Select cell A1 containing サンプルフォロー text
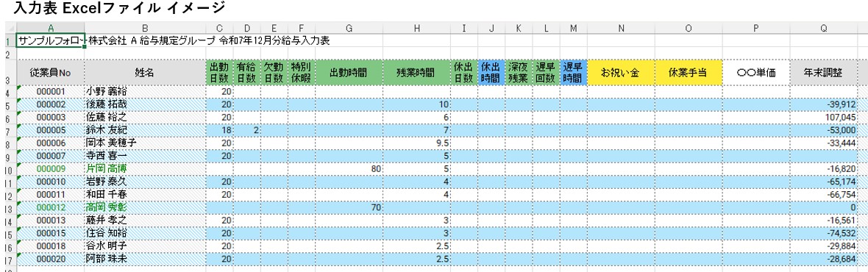Viewport: 868px width, 272px height. coord(51,41)
